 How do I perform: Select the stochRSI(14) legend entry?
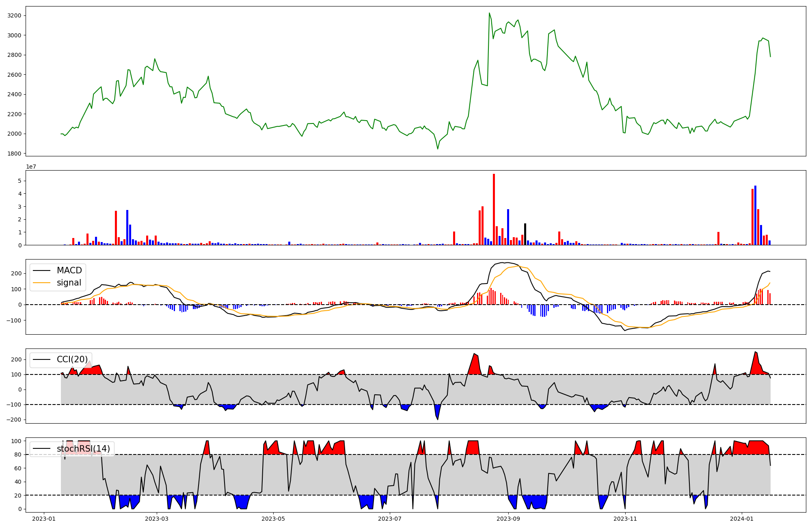pyautogui.click(x=83, y=449)
